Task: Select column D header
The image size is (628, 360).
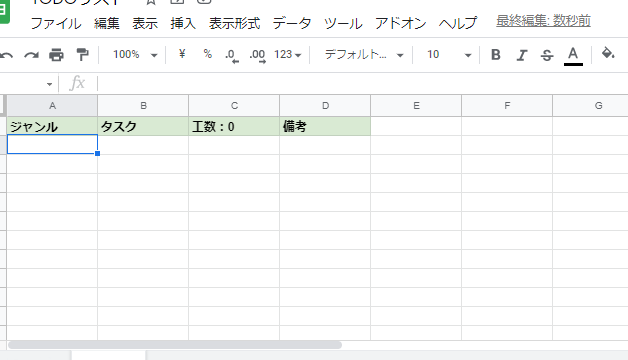Action: click(x=325, y=106)
